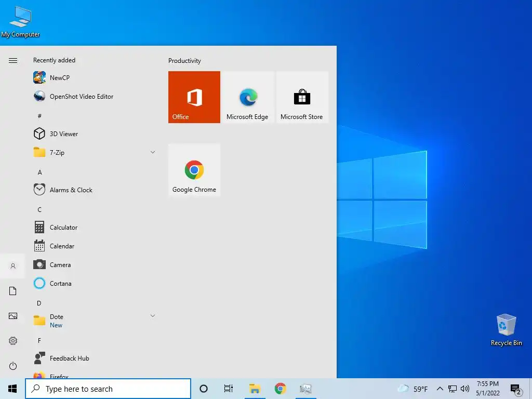Open network status icon in system tray
This screenshot has height=399, width=532.
click(453, 389)
